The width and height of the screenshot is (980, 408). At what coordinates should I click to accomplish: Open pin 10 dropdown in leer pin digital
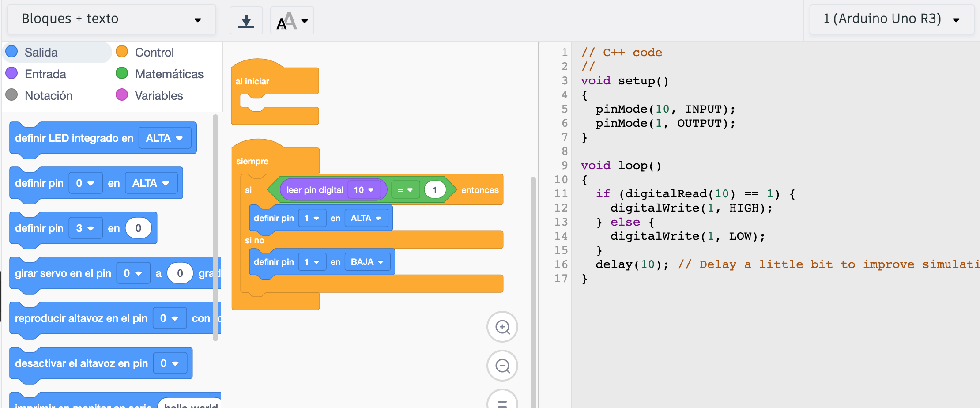click(364, 190)
